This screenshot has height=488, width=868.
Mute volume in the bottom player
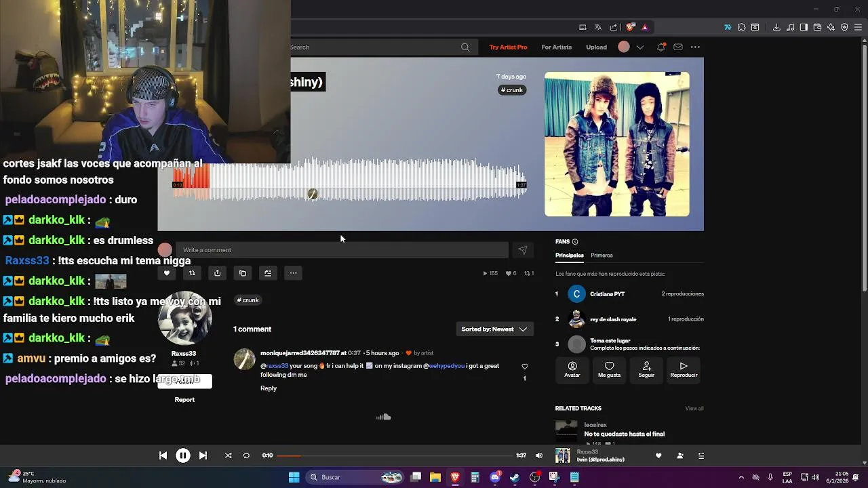pos(539,455)
